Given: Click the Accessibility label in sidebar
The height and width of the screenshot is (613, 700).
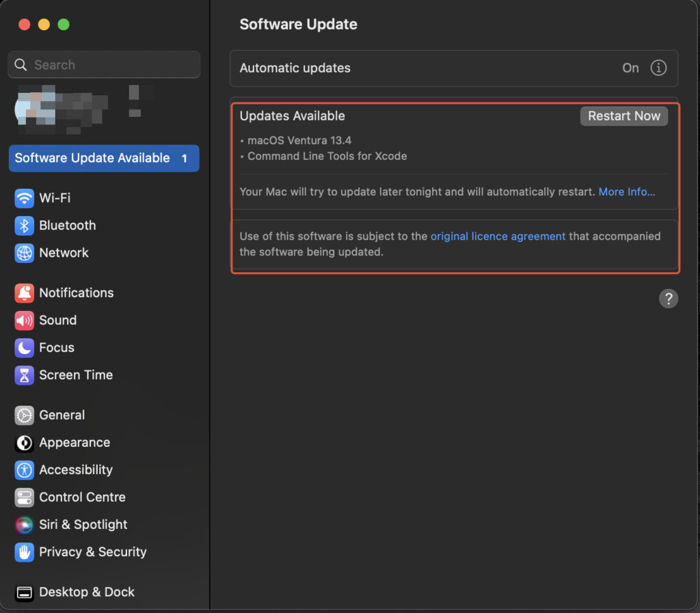Looking at the screenshot, I should [x=76, y=469].
